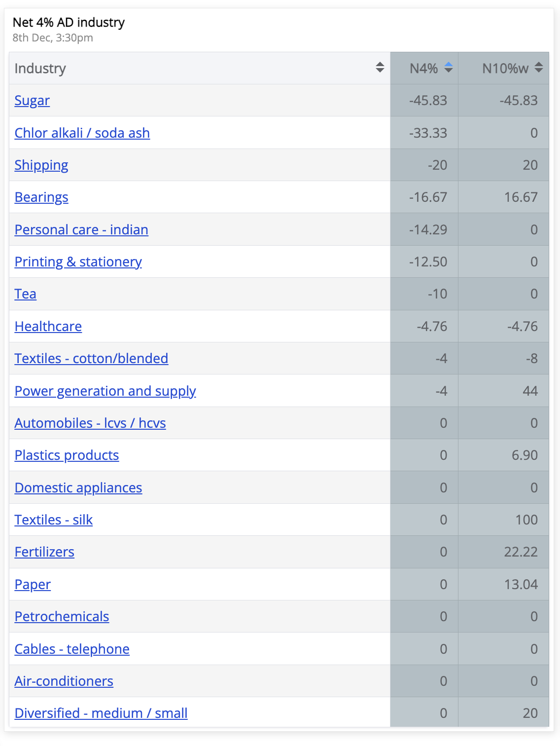Viewport: 560px width, 746px height.
Task: Open the Plastics products link
Action: [67, 455]
